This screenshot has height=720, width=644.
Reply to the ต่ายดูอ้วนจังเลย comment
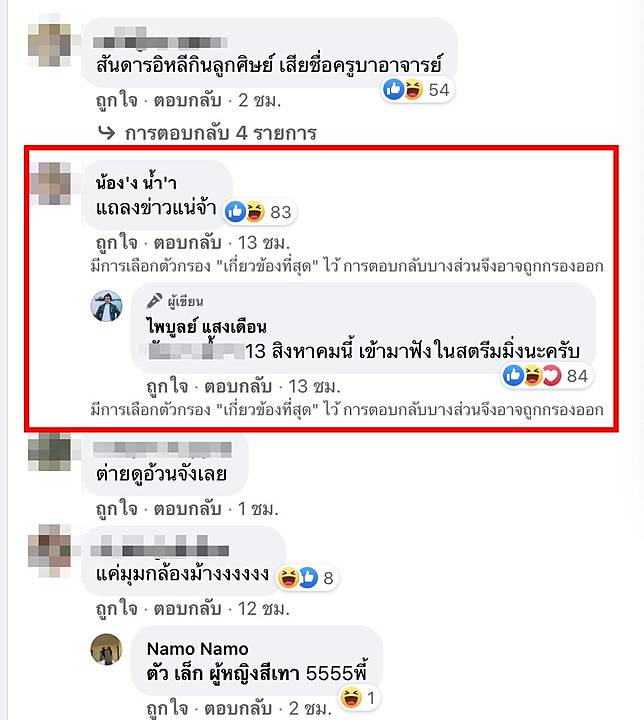pos(187,509)
